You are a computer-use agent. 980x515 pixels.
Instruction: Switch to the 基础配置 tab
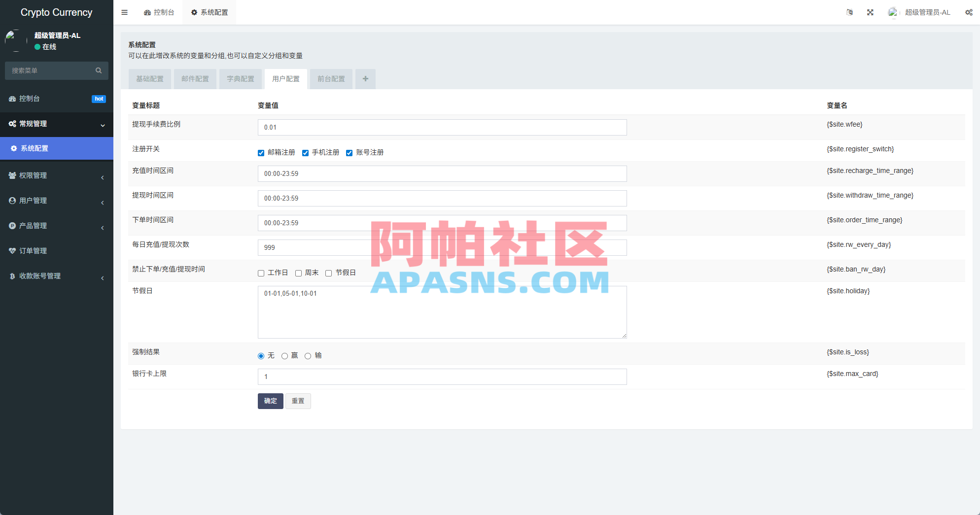click(150, 79)
